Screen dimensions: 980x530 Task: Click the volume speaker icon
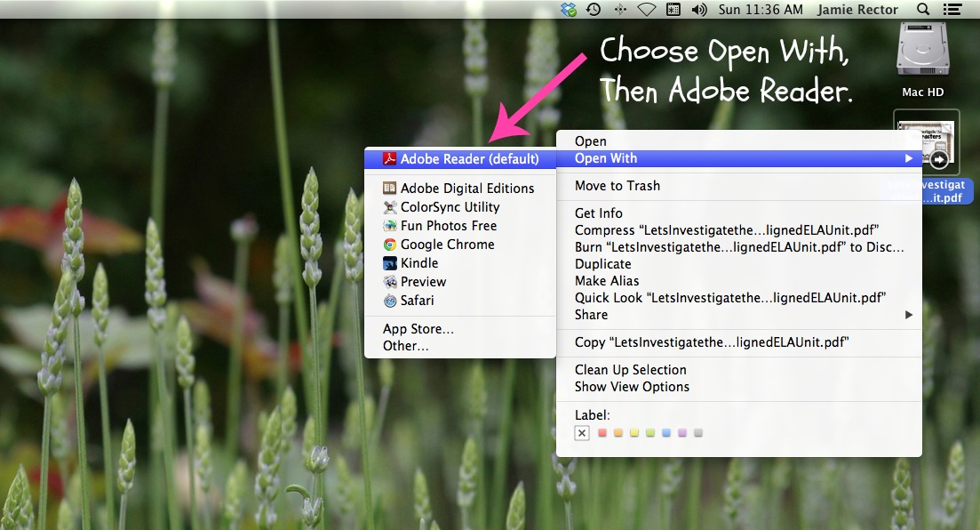699,10
